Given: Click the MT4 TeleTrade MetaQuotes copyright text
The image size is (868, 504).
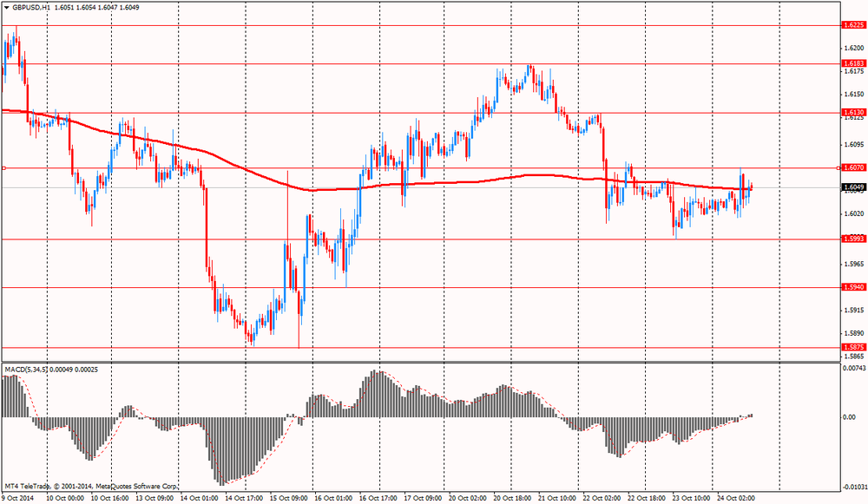Looking at the screenshot, I should point(91,487).
